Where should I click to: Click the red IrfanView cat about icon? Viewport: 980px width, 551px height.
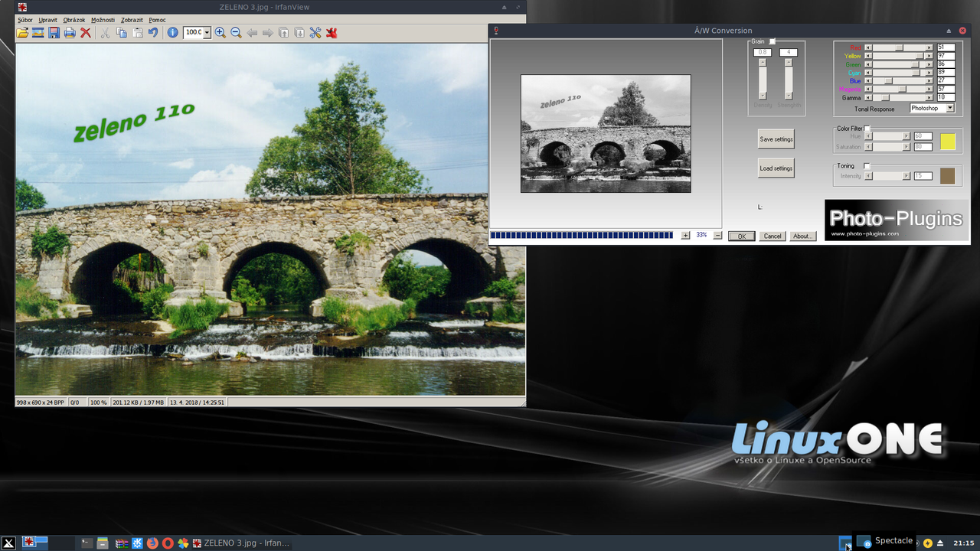tap(332, 33)
